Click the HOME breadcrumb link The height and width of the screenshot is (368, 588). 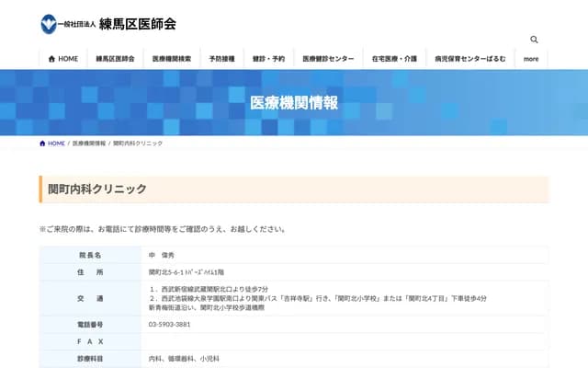click(x=56, y=144)
